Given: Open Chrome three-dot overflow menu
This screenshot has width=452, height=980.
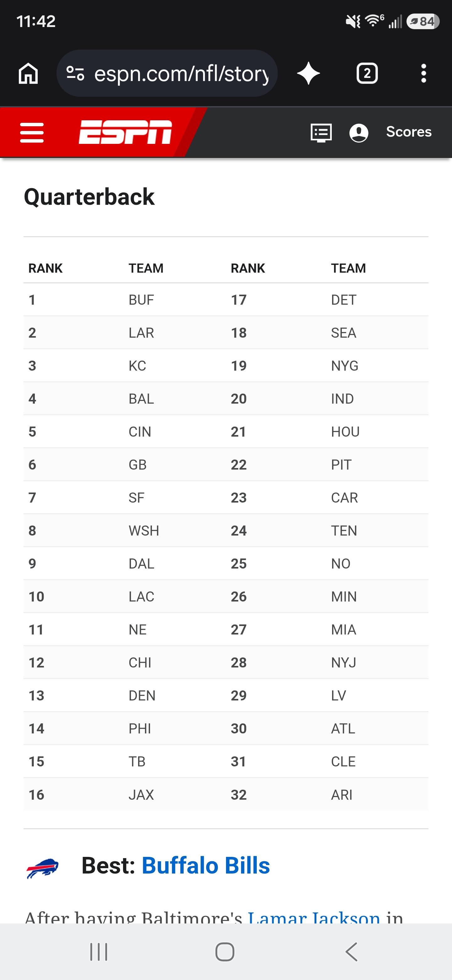Looking at the screenshot, I should point(423,73).
